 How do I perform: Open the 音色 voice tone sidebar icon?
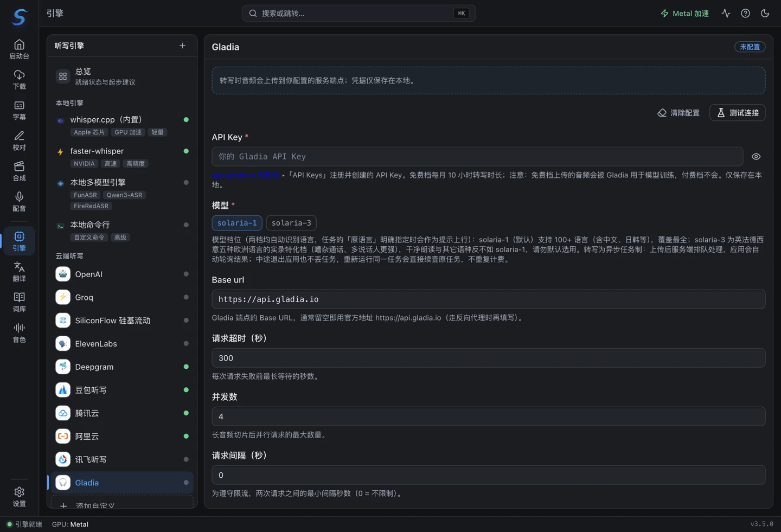click(x=19, y=332)
